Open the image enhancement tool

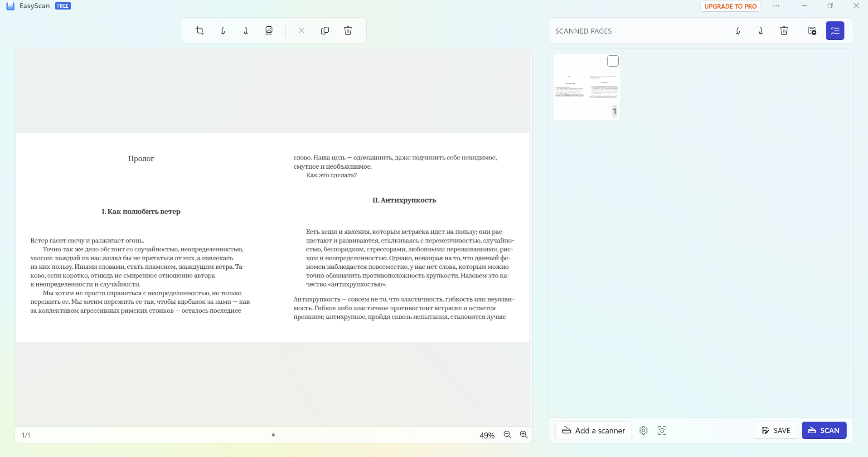pos(269,31)
